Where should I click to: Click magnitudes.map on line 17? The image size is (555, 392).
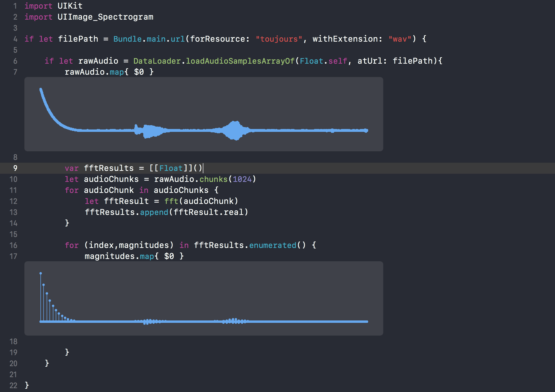pyautogui.click(x=119, y=256)
